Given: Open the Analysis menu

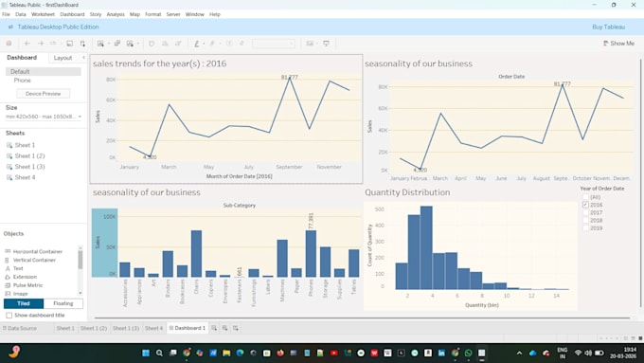Looking at the screenshot, I should coord(116,14).
